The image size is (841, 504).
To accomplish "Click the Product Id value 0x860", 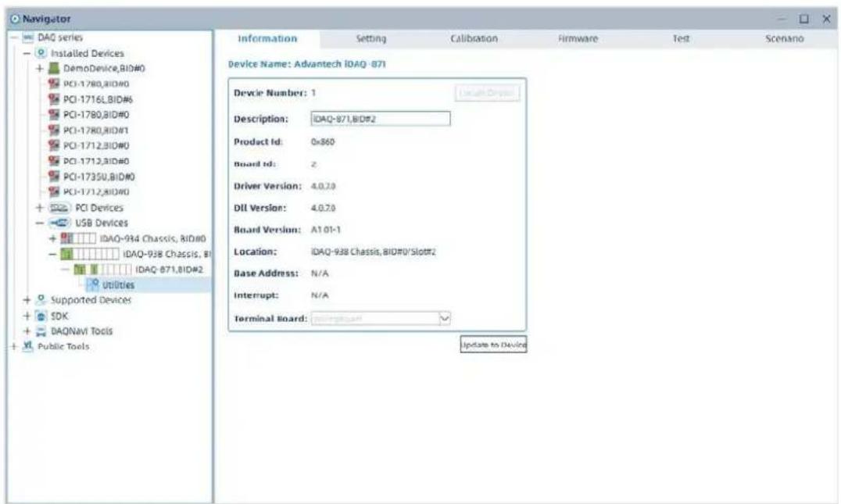I will 323,142.
